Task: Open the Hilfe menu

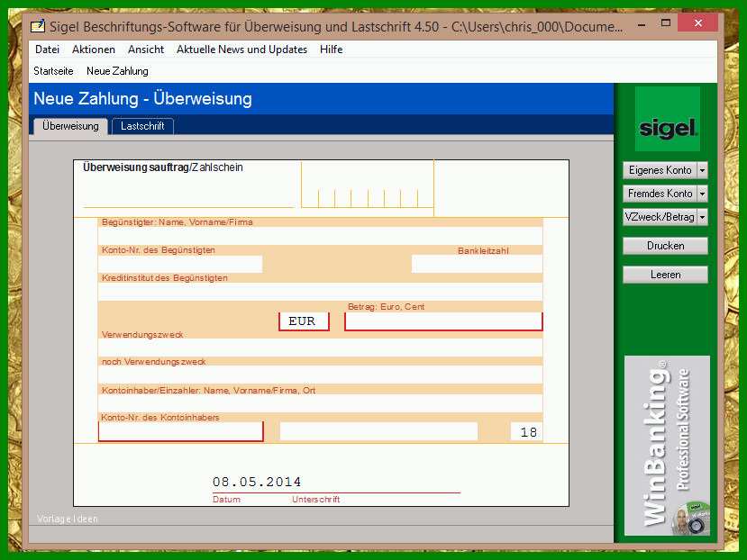Action: (x=331, y=50)
